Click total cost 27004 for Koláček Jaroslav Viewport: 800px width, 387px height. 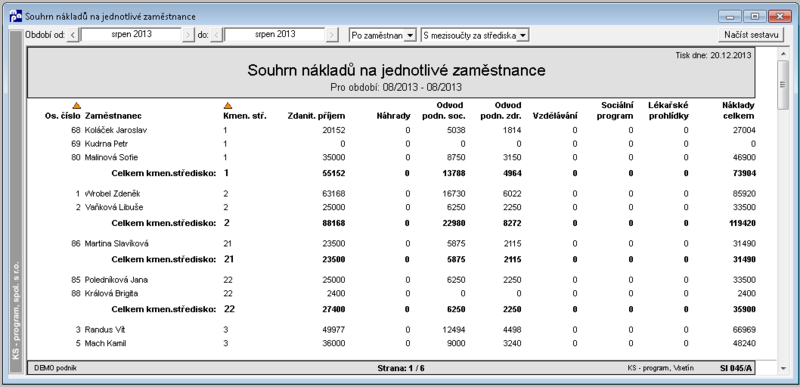pos(745,130)
